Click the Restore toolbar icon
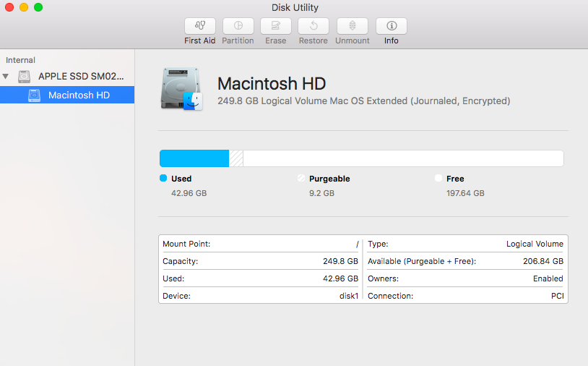 [x=314, y=26]
